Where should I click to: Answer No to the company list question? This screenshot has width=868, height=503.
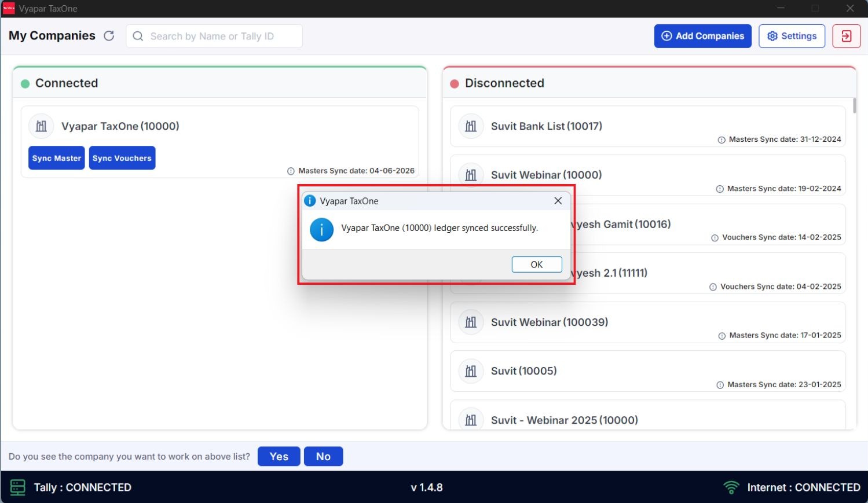pyautogui.click(x=323, y=456)
